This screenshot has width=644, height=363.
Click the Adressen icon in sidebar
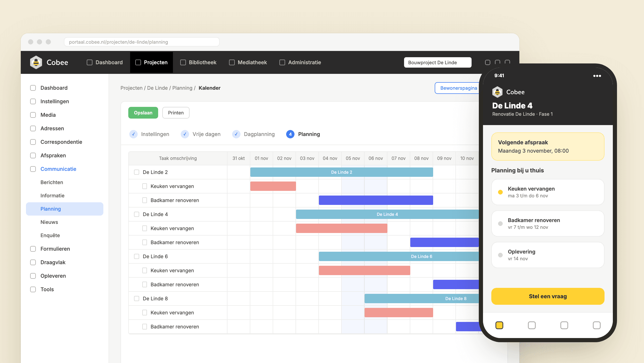pos(33,128)
